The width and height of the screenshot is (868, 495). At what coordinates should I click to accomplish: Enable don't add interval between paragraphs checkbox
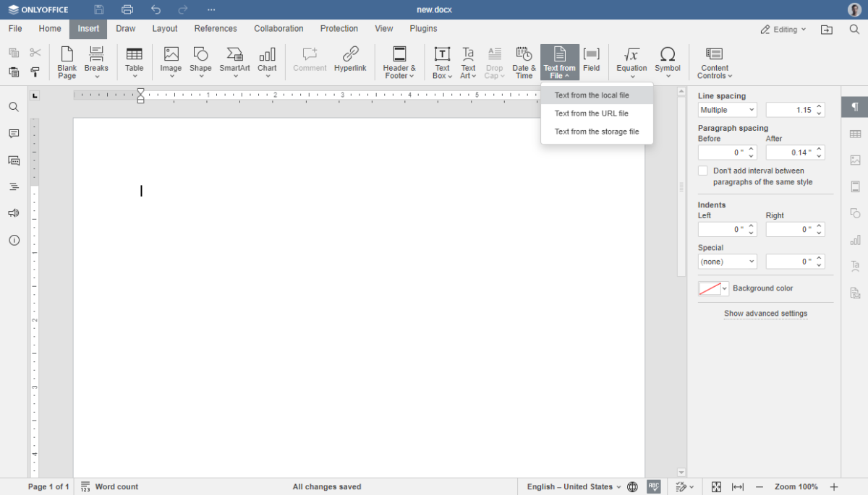click(703, 171)
